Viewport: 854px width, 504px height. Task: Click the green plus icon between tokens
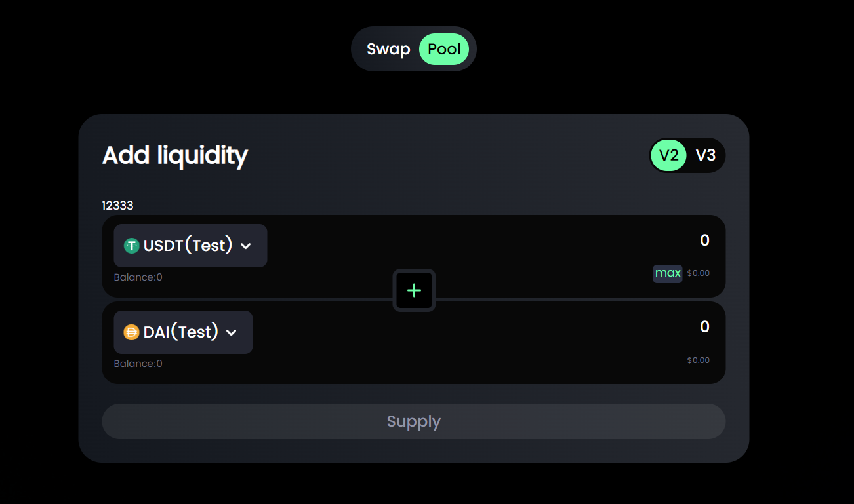point(414,290)
